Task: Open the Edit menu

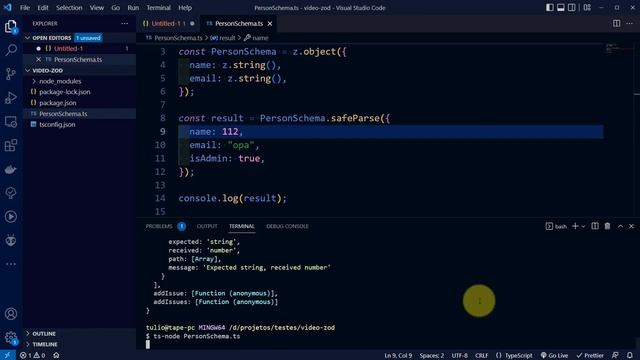Action: 43,8
